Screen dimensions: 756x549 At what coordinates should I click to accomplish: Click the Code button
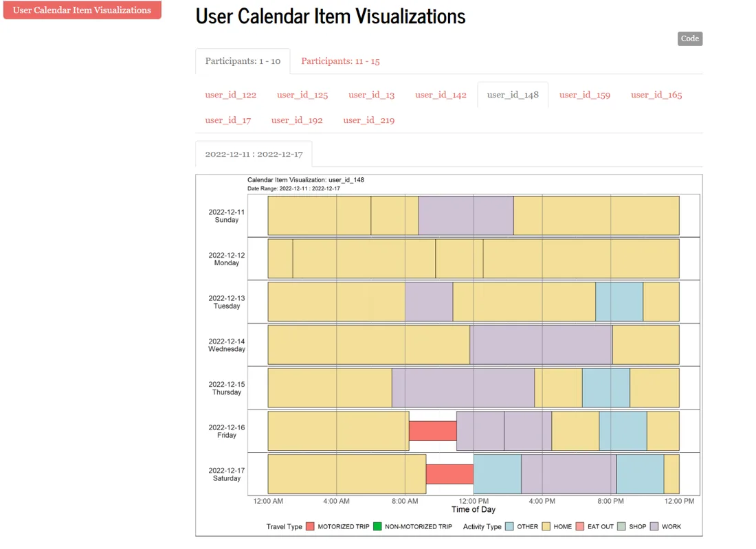[x=689, y=38]
